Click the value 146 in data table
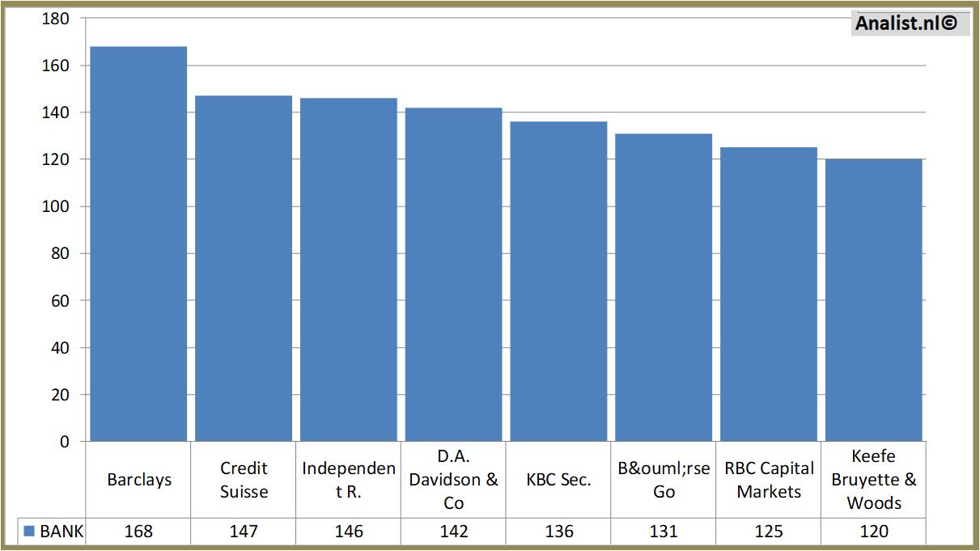 (x=349, y=532)
